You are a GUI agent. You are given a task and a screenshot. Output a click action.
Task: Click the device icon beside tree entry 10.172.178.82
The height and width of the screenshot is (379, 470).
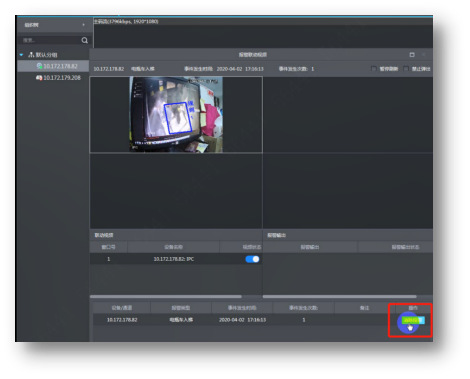coord(39,66)
